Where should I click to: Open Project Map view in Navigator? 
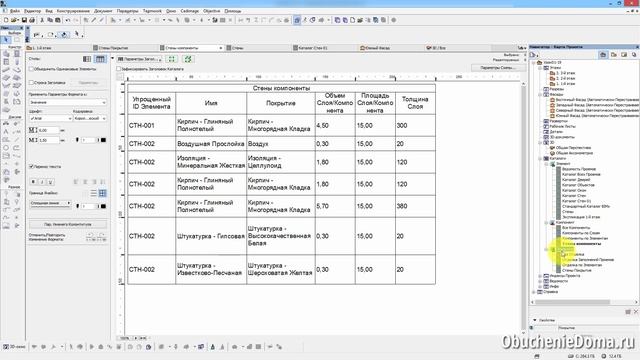point(603,55)
